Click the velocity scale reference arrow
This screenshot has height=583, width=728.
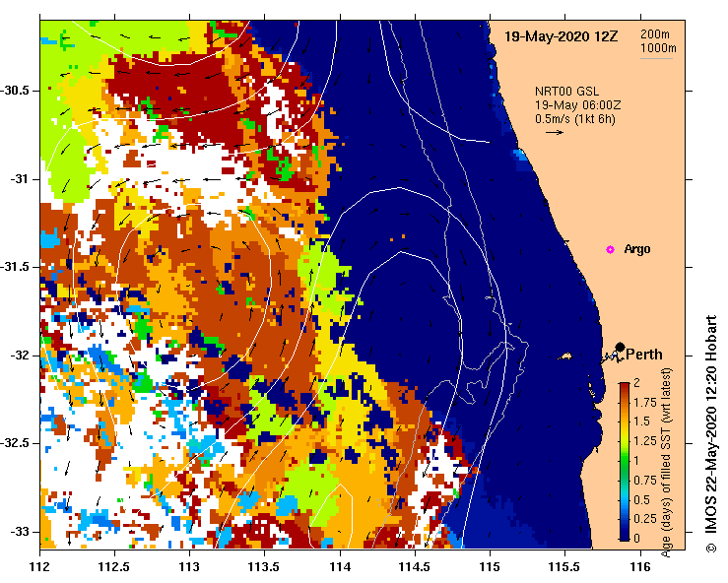pyautogui.click(x=555, y=132)
